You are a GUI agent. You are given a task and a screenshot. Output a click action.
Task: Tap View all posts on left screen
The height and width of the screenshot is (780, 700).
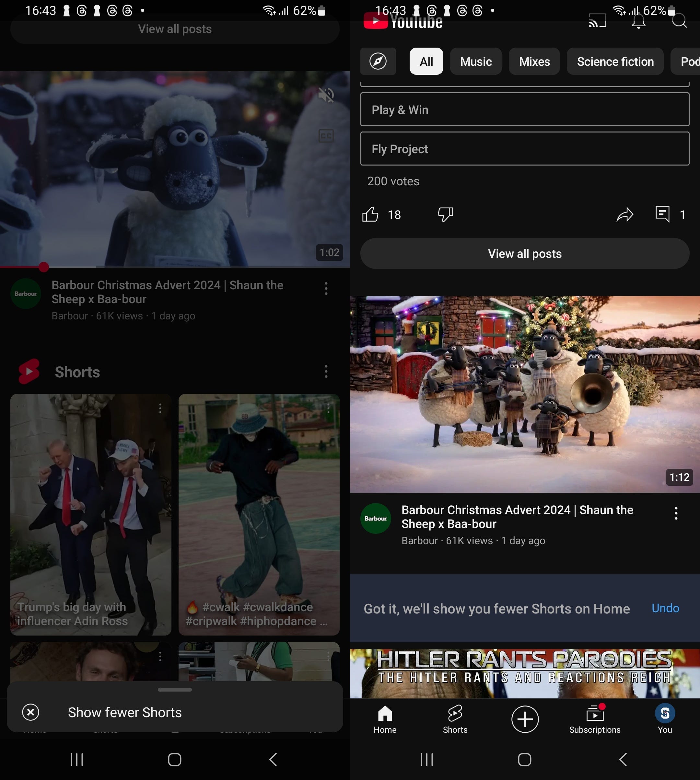pyautogui.click(x=175, y=29)
